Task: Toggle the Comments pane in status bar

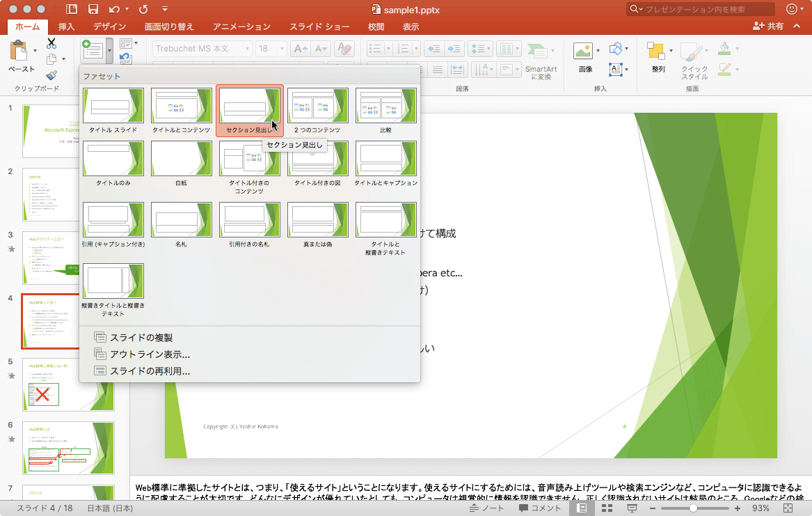Action: coord(540,508)
